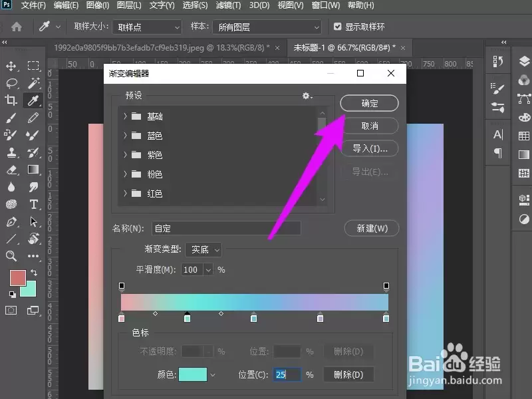
Task: Click the 确定 button
Action: click(x=369, y=103)
